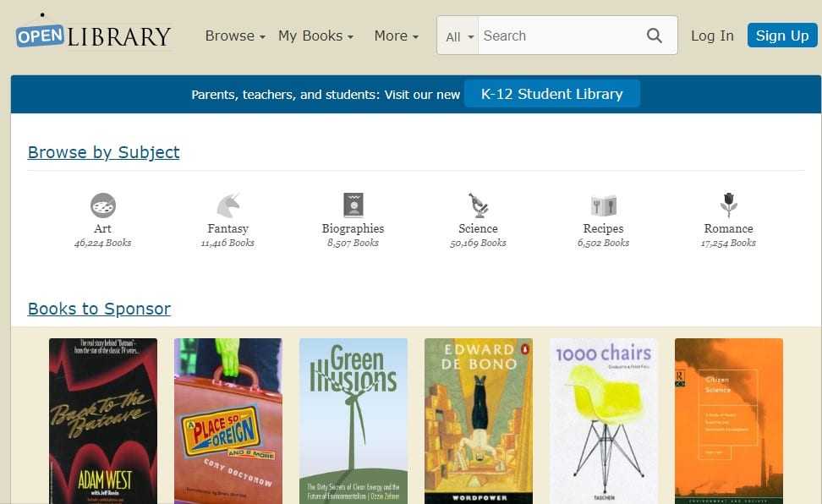822x504 pixels.
Task: Click the Fantasy unicorn icon
Action: pyautogui.click(x=227, y=205)
